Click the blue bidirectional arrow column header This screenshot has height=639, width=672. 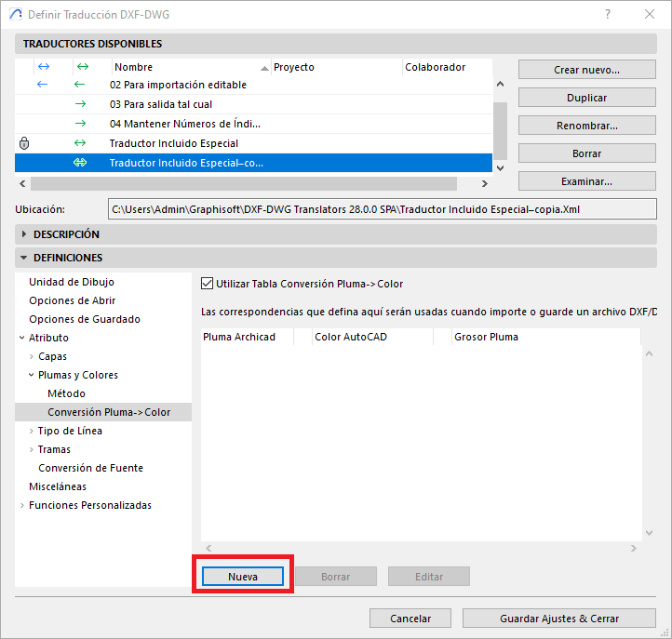(42, 67)
